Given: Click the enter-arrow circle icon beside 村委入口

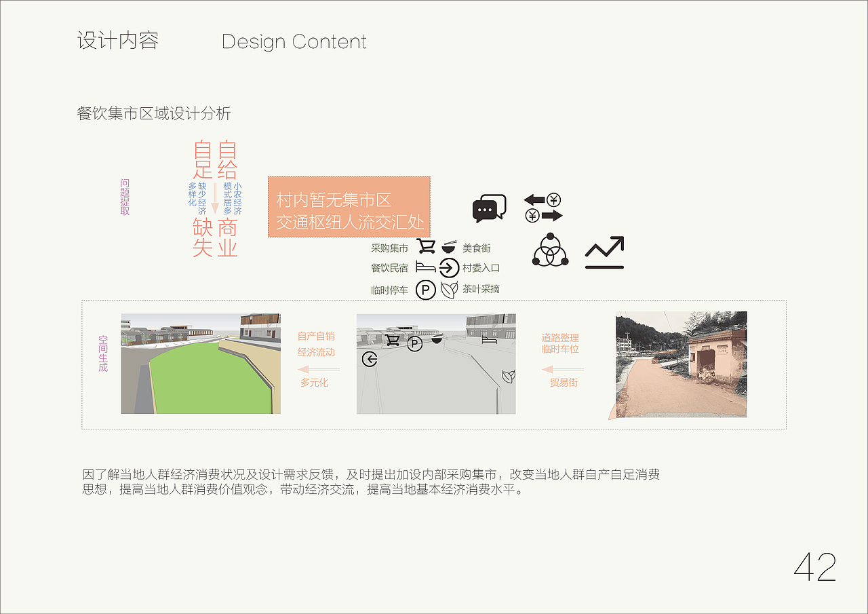Looking at the screenshot, I should coord(449,267).
